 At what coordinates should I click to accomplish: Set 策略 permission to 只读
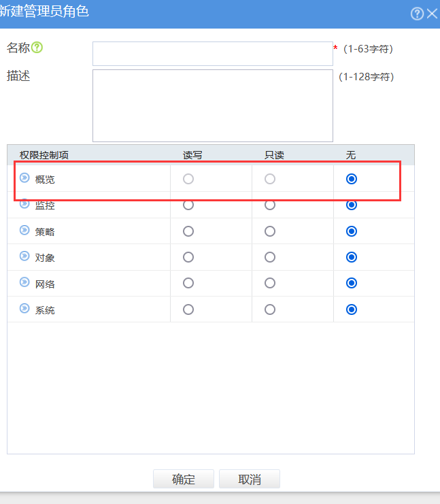[x=270, y=231]
